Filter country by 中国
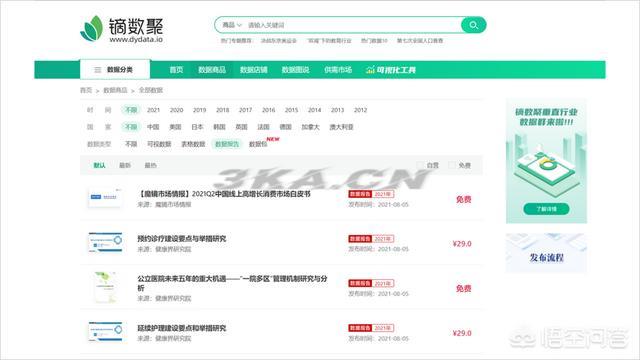Image resolution: width=640 pixels, height=360 pixels. point(153,127)
